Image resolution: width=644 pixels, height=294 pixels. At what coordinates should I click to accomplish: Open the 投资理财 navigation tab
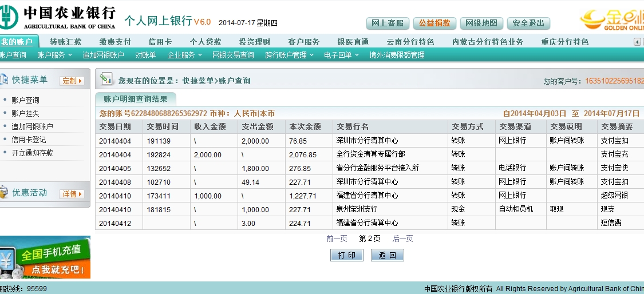255,42
